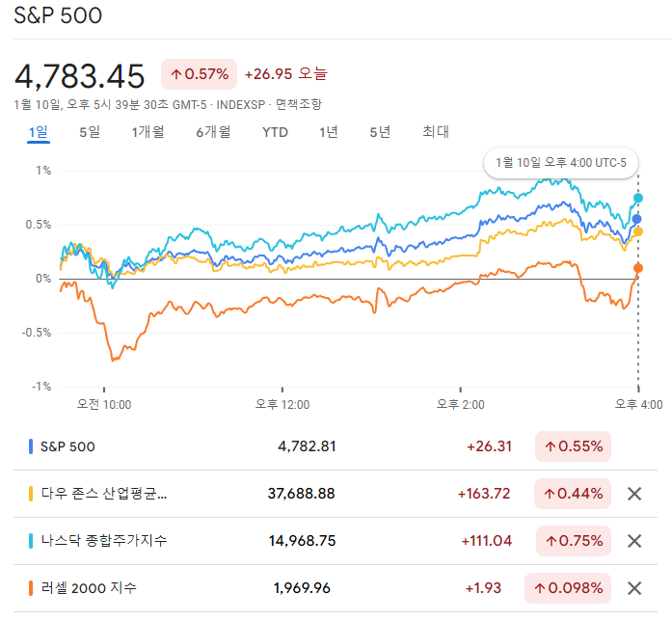Viewport: 672px width, 621px height.
Task: Click the -0.5% y-axis label
Action: 37,333
